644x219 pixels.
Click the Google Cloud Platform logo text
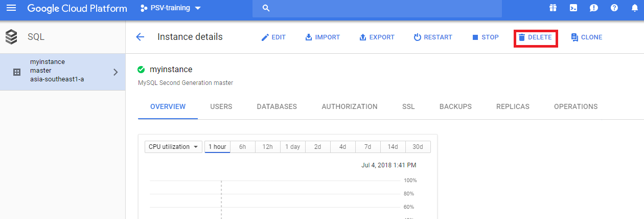[x=77, y=8]
